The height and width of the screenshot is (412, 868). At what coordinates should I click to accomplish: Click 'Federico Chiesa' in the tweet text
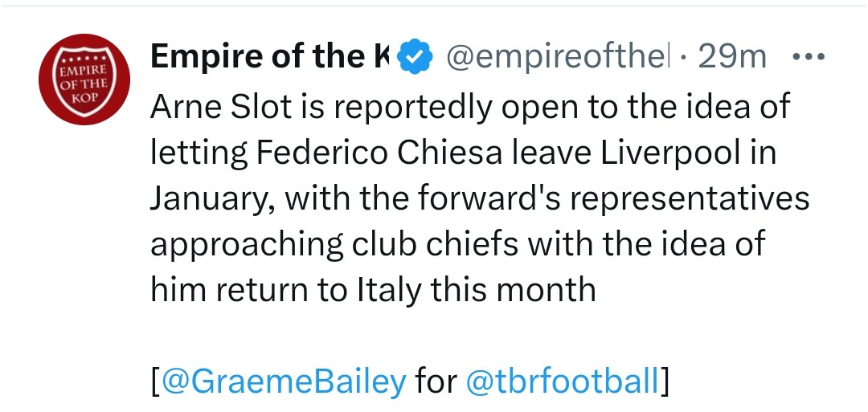[x=354, y=153]
